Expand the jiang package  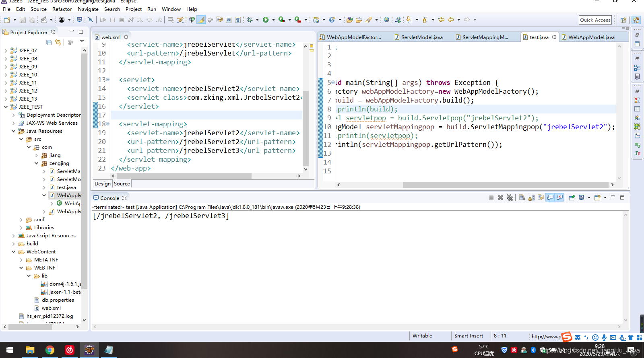pyautogui.click(x=36, y=155)
